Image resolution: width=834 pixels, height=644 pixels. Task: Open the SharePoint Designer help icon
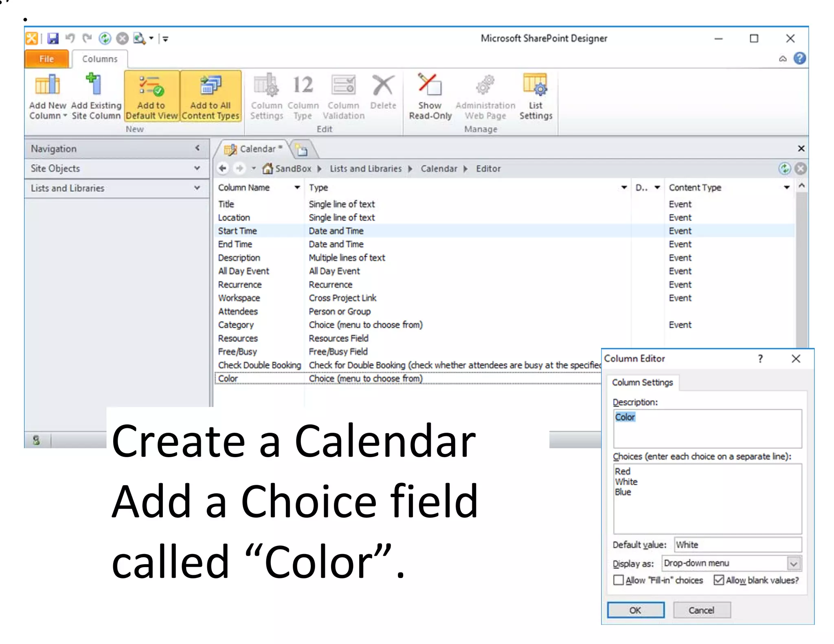tap(799, 59)
